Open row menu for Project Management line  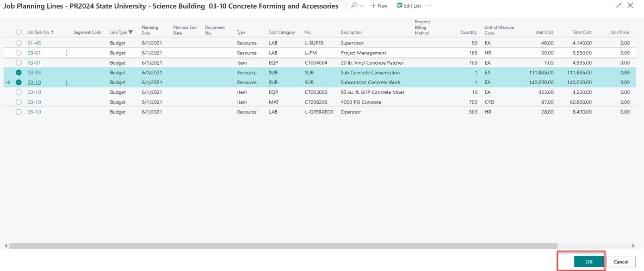point(67,53)
